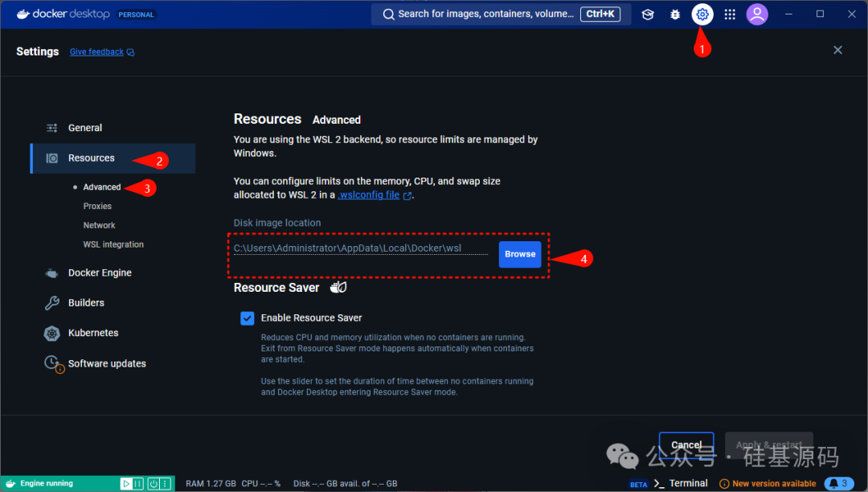Click the Kubernetes wheel icon

[51, 333]
